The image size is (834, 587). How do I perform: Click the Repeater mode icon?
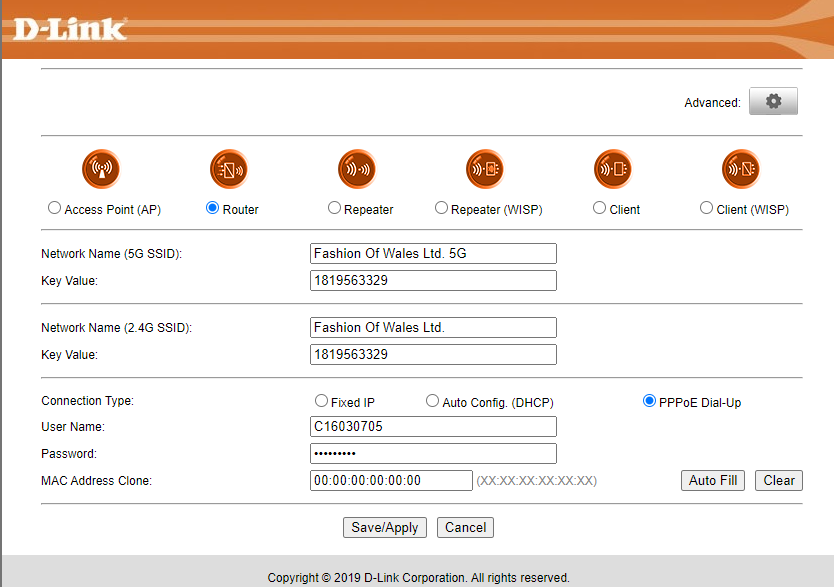tap(357, 169)
